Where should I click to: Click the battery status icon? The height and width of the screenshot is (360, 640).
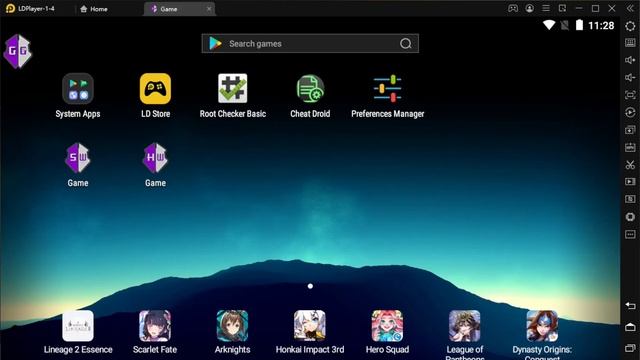click(579, 25)
